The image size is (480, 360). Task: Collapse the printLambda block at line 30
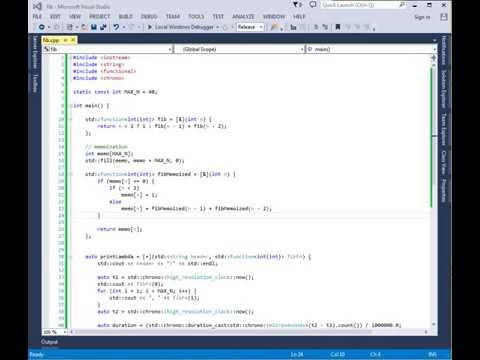[71, 257]
